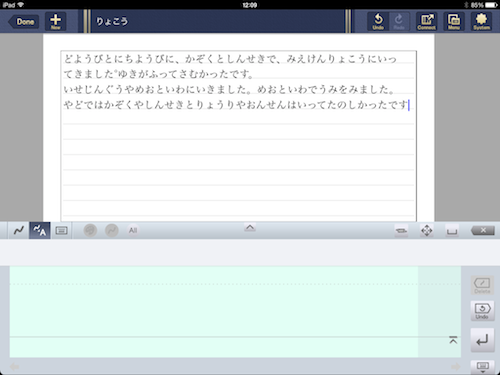Tap the scroll-to-top arrow in writing pad
500x375 pixels.
click(453, 340)
